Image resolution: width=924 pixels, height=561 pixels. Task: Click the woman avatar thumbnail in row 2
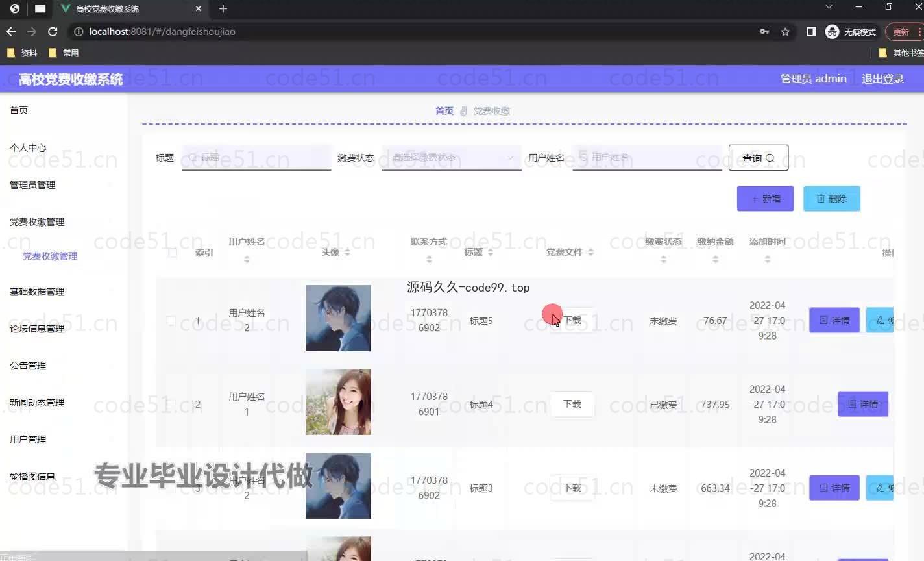tap(338, 402)
